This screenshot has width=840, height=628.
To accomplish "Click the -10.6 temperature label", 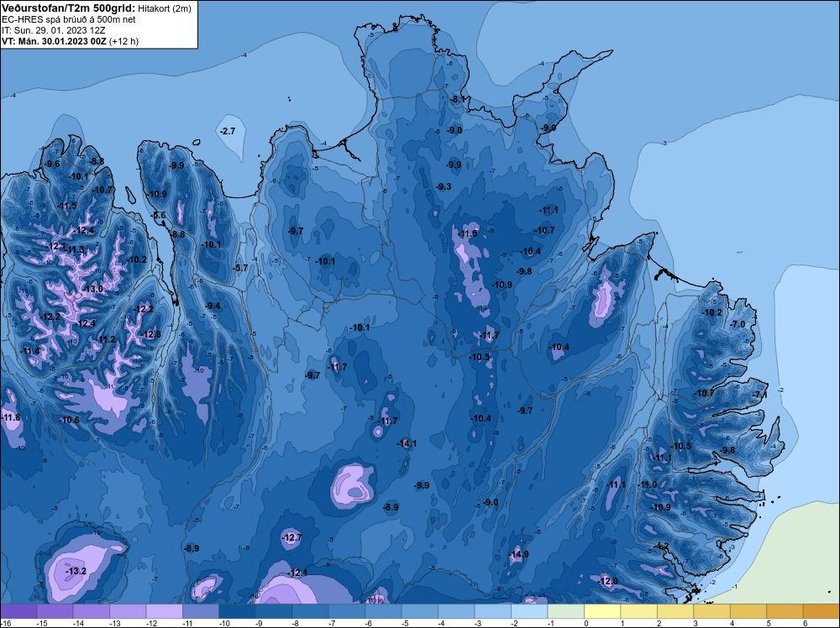I will tap(69, 421).
